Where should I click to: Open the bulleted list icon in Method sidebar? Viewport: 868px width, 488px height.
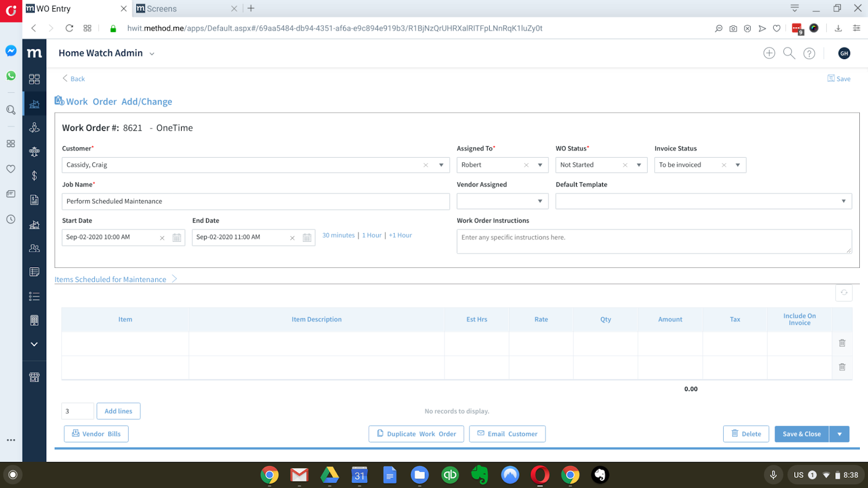point(34,296)
